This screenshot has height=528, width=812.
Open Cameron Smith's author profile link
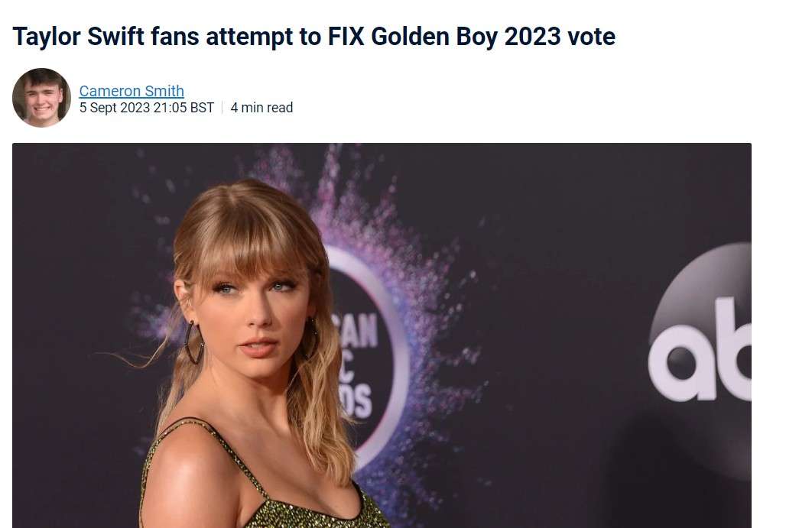(132, 91)
